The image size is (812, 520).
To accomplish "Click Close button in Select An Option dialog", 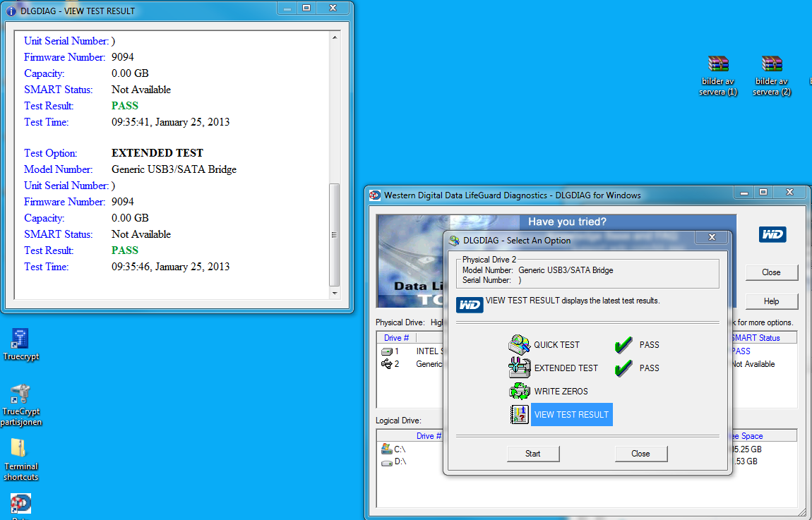I will (x=640, y=454).
